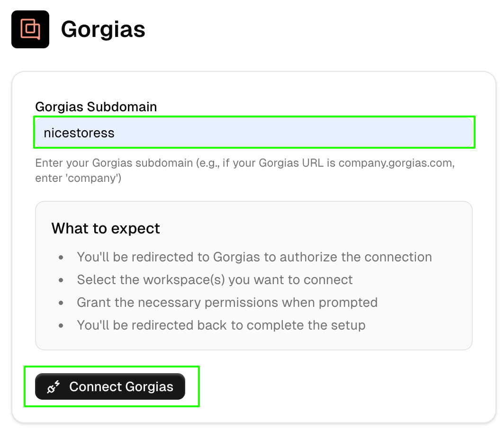Click the plug icon on Connect button
This screenshot has width=504, height=430.
[x=54, y=386]
